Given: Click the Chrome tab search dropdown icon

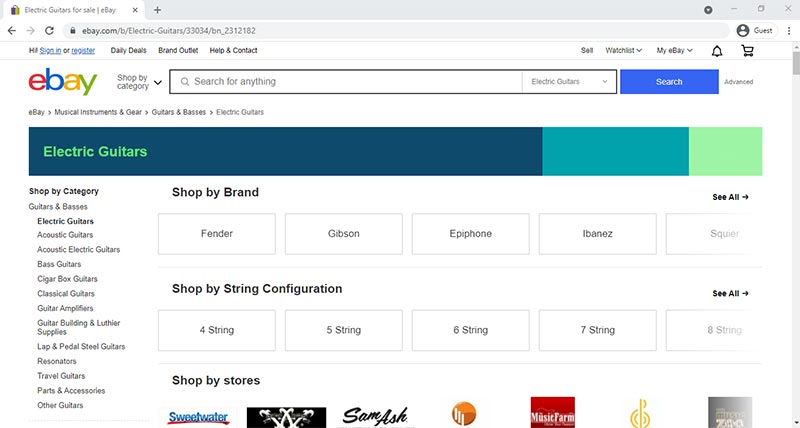Looking at the screenshot, I should tap(708, 10).
